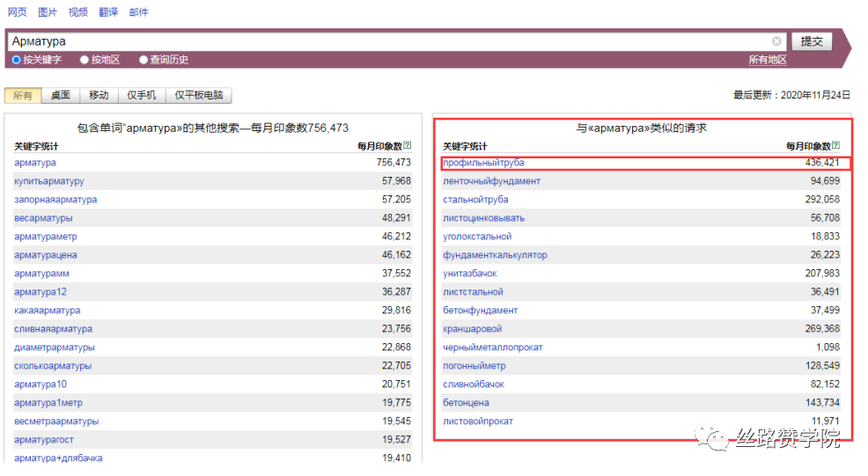Open help icon beside right 每月印象数 header
The image size is (868, 476).
point(836,145)
